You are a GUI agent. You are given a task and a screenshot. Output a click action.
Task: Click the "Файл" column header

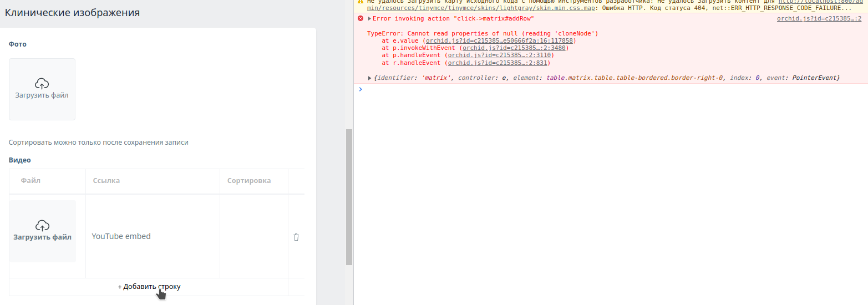point(31,181)
